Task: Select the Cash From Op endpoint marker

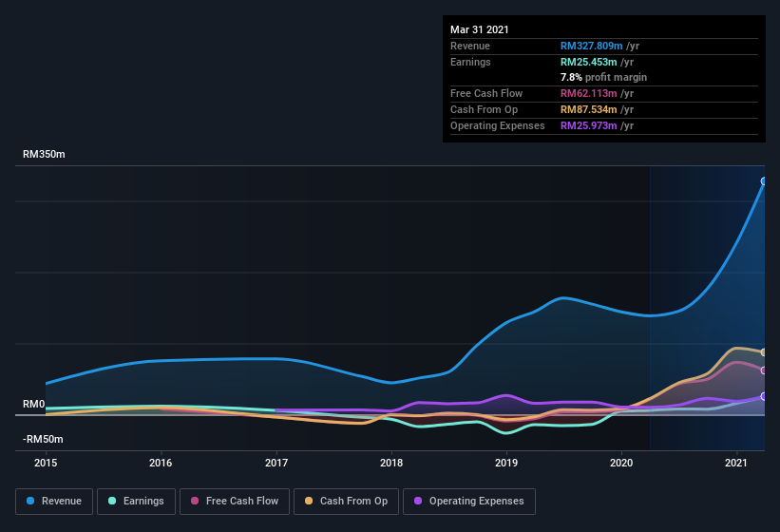Action: pyautogui.click(x=764, y=352)
